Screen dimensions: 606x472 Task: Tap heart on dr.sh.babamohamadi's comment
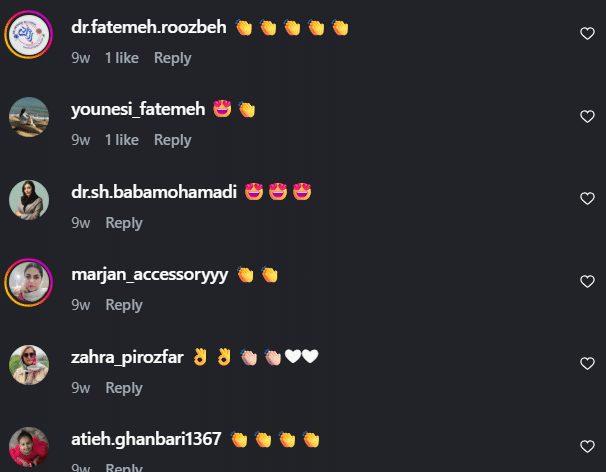point(587,198)
